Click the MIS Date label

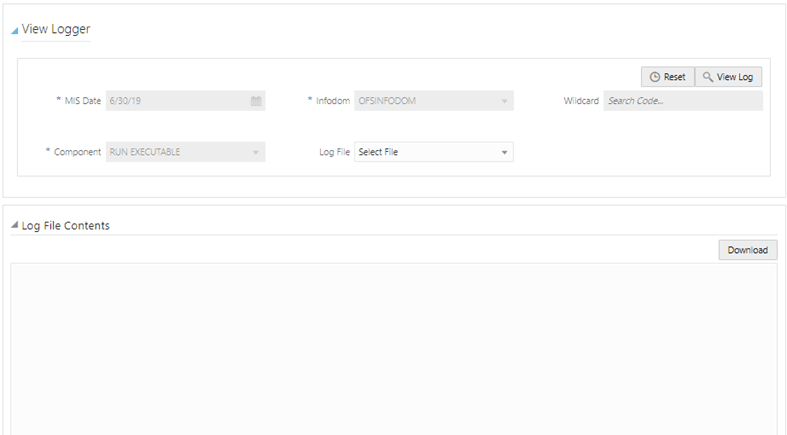[83, 101]
